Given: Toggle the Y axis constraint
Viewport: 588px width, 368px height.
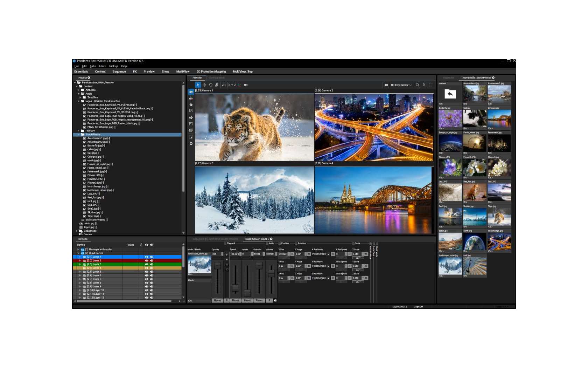Looking at the screenshot, I should tap(232, 85).
